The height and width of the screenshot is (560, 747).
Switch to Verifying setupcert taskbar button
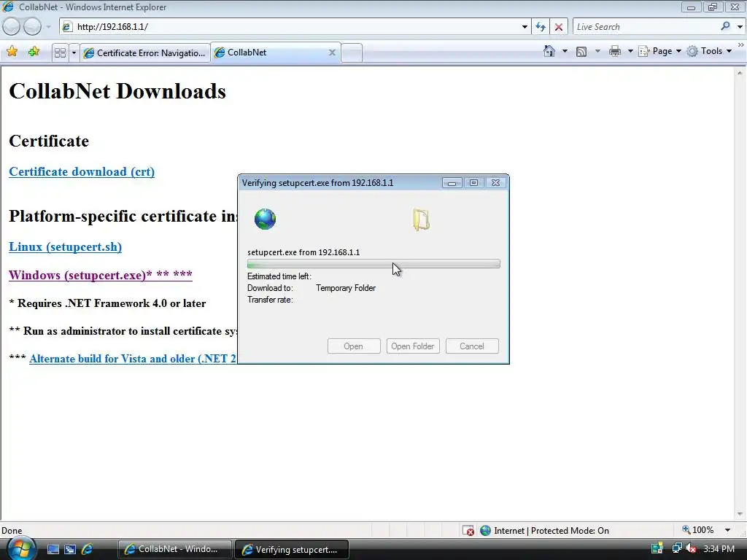[292, 549]
